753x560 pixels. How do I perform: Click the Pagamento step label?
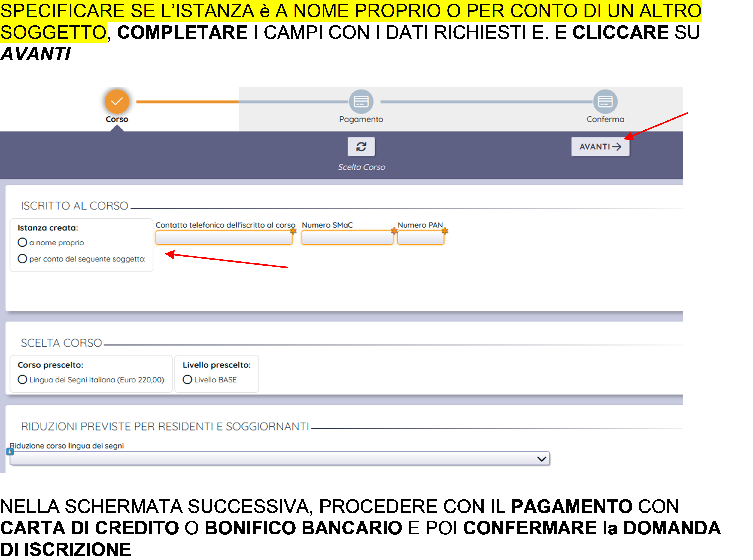click(361, 119)
